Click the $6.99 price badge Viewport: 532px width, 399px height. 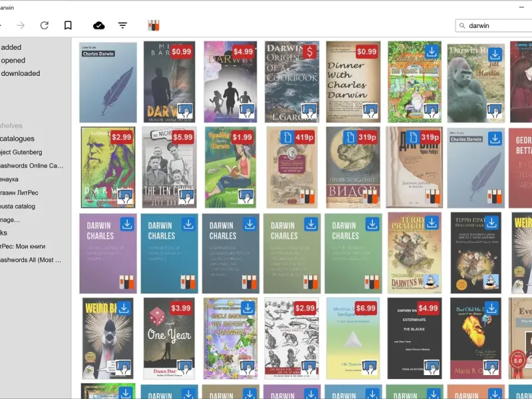(x=366, y=308)
